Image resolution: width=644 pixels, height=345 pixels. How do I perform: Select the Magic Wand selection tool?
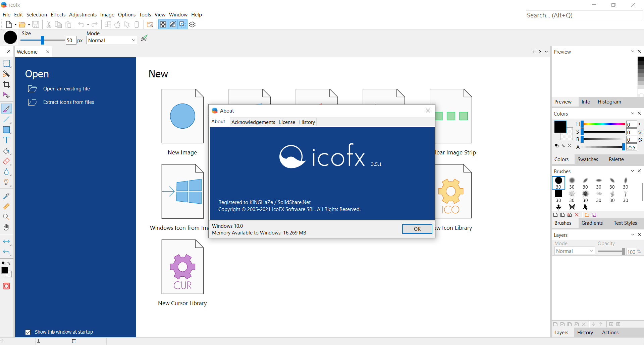click(x=6, y=74)
